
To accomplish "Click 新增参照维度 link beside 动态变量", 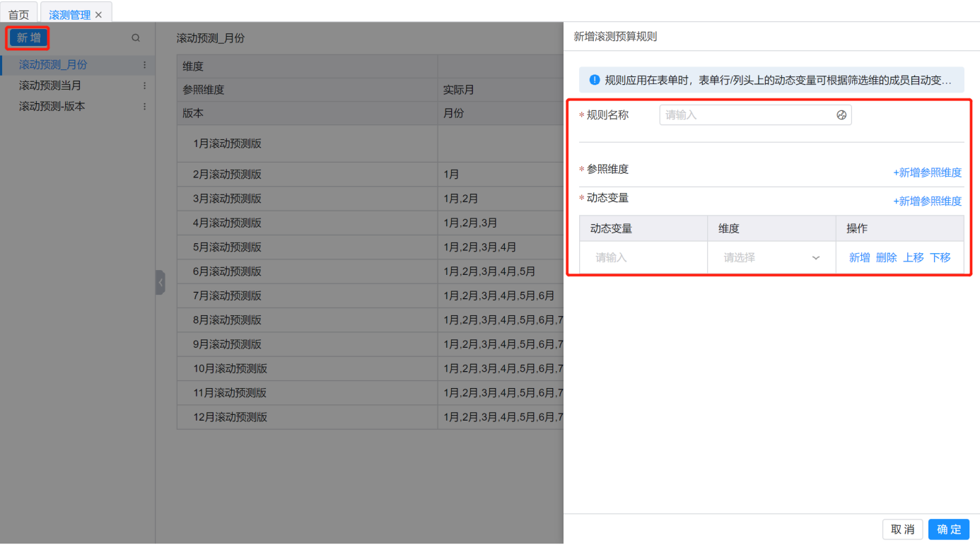I will [927, 201].
